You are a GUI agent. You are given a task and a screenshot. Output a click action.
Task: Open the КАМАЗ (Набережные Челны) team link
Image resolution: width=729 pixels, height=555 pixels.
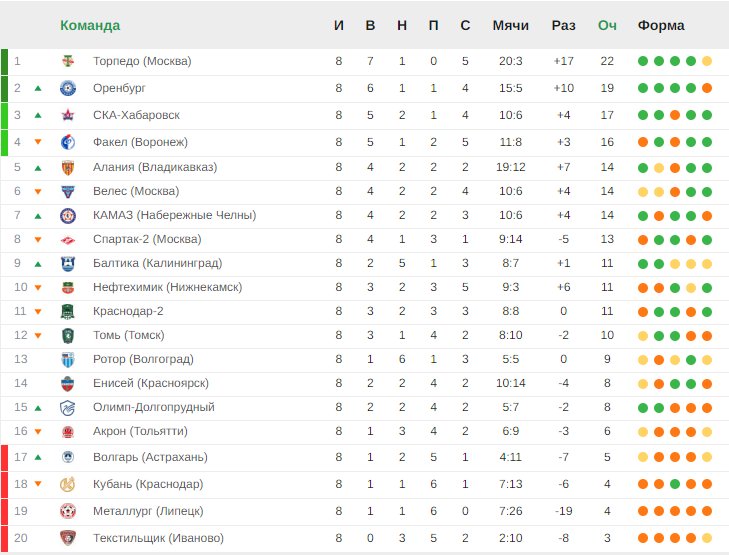point(174,215)
